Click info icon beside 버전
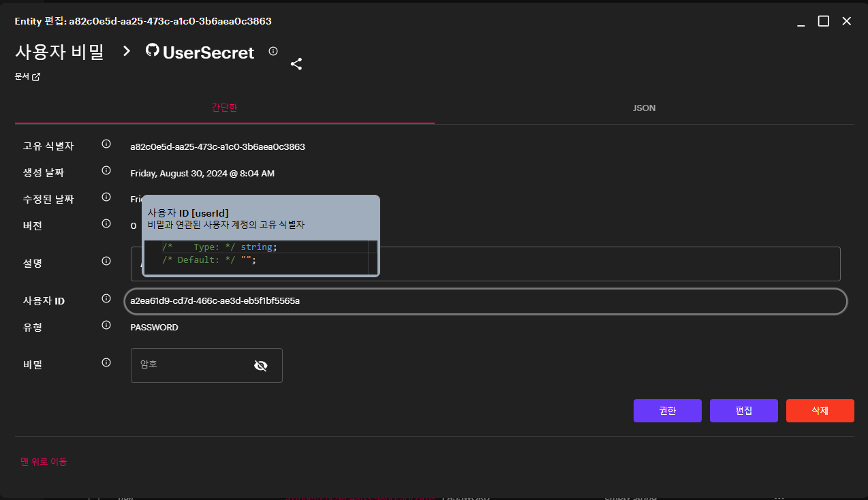 (x=106, y=223)
